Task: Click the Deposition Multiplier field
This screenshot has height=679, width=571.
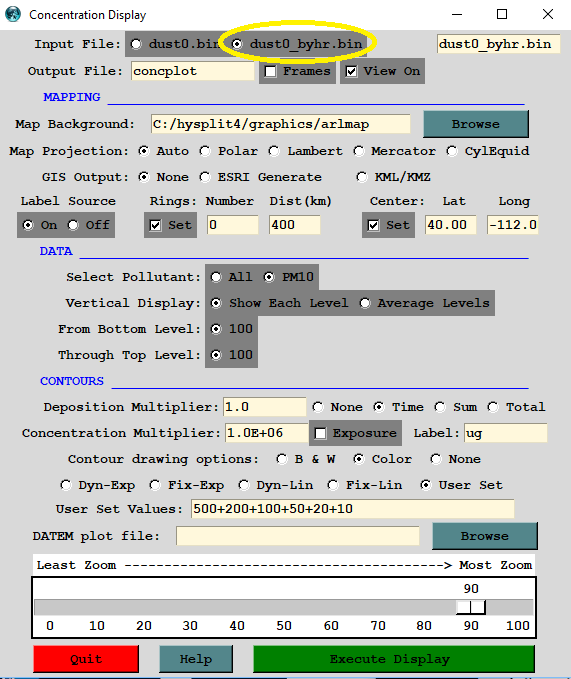Action: [265, 407]
